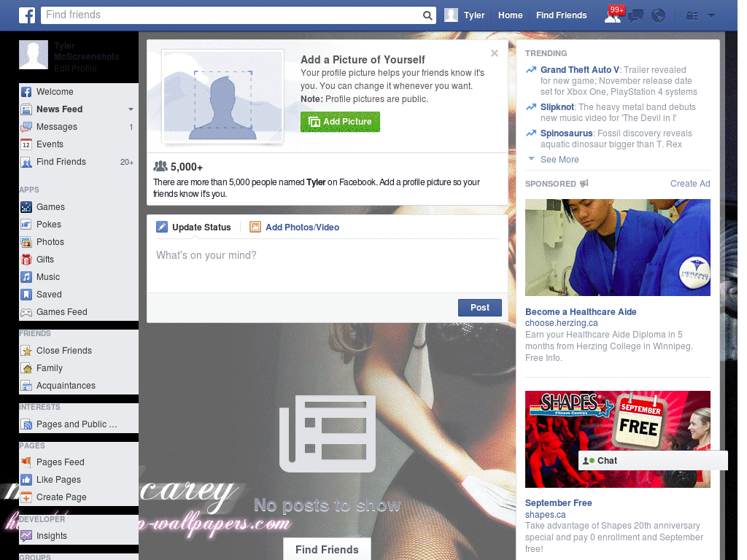The height and width of the screenshot is (560, 747).
Task: Open Find Friends in top bar
Action: pos(561,15)
